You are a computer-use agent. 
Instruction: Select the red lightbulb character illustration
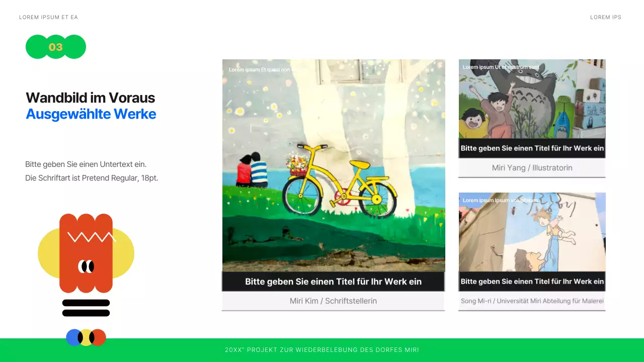pos(86,253)
